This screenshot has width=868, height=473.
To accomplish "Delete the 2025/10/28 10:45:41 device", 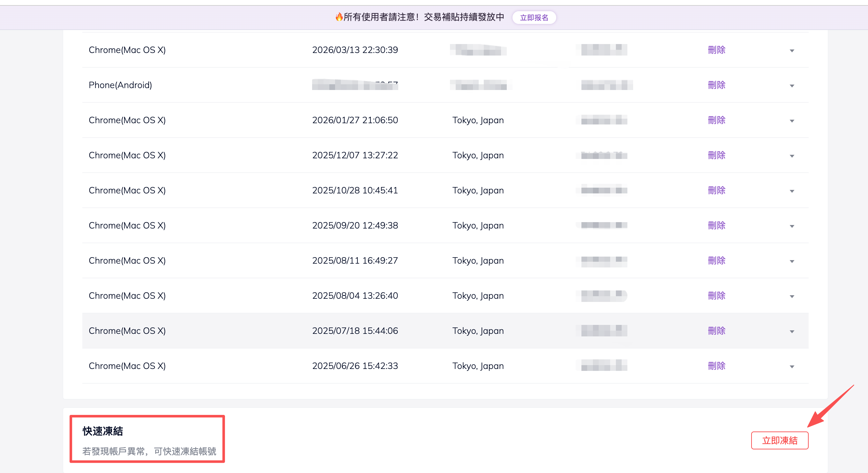I will tap(716, 190).
